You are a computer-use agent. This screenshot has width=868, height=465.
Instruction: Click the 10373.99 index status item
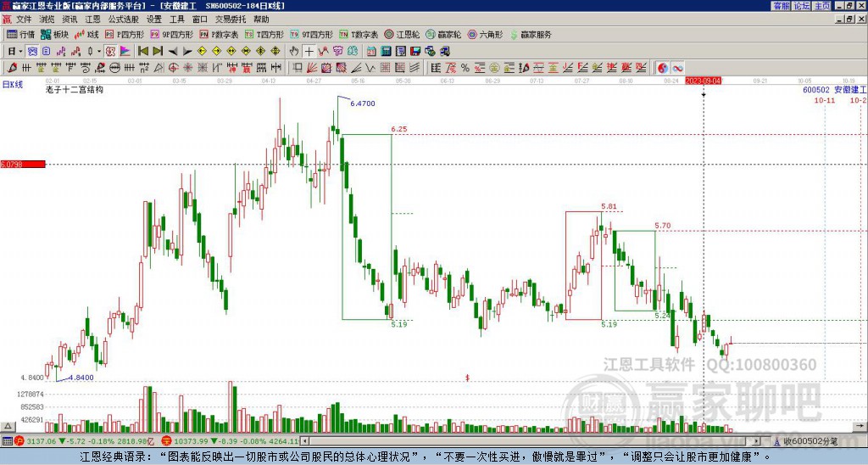tap(230, 441)
